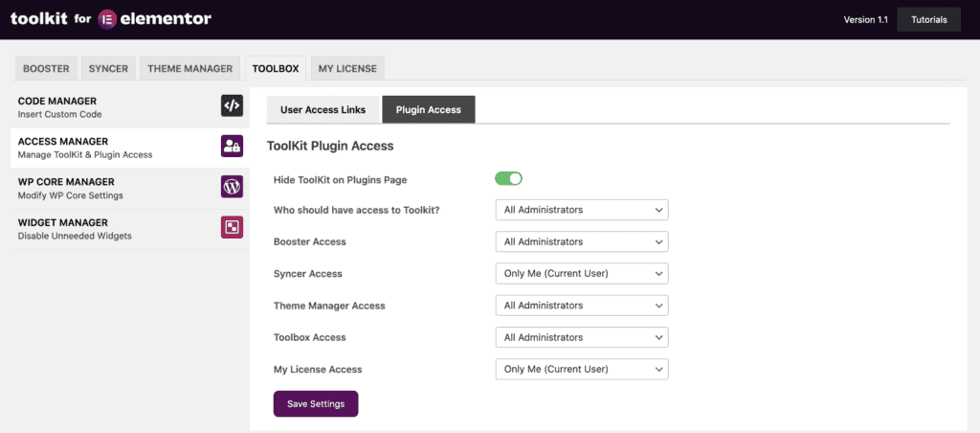This screenshot has height=433, width=980.
Task: Open WP Core Manager sidebar item
Action: (x=130, y=189)
